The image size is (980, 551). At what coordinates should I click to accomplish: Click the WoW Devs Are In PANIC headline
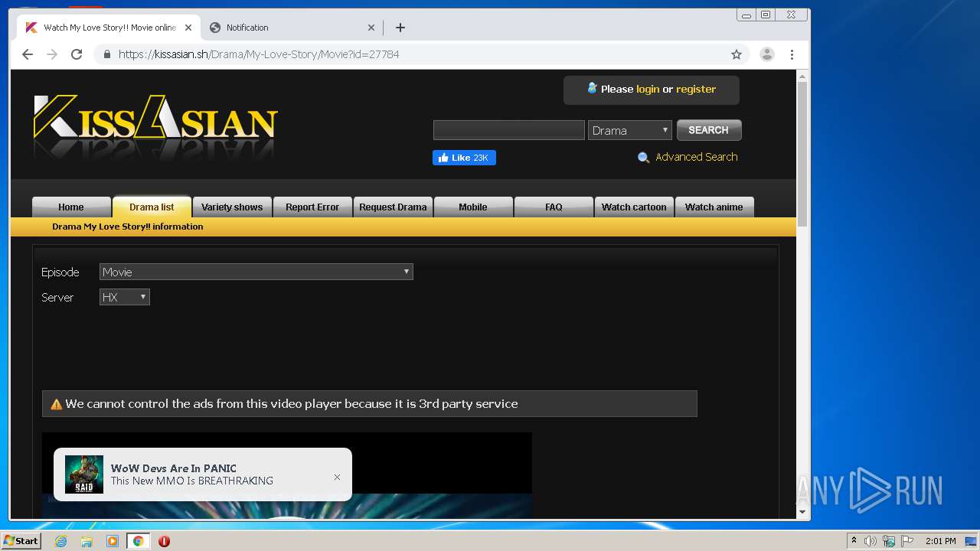tap(174, 468)
